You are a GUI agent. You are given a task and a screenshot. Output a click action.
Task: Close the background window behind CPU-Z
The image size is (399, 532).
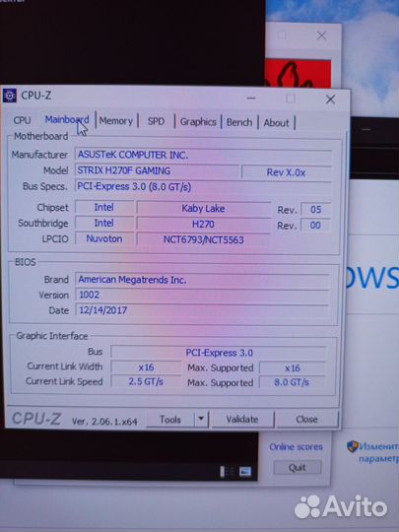tap(321, 35)
